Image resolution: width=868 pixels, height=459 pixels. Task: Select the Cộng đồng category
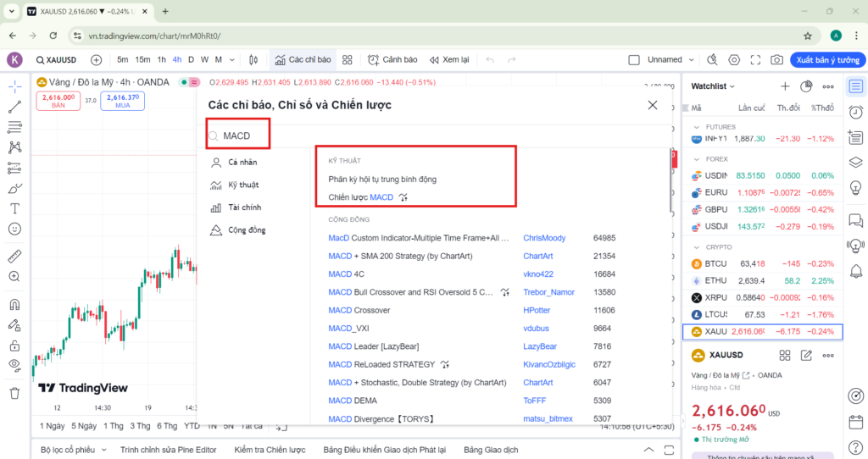click(x=238, y=230)
